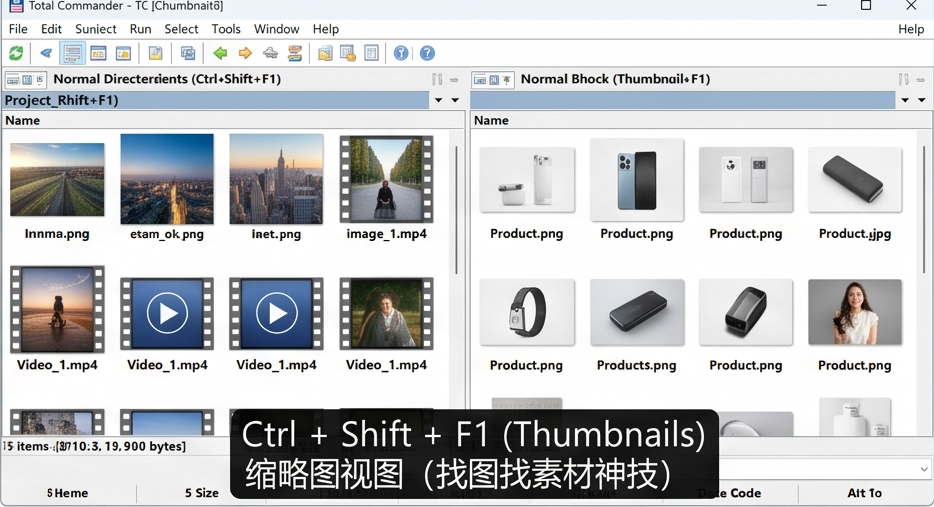Enable the thumbnail view toolbar icon
The image size is (934, 507).
[123, 53]
